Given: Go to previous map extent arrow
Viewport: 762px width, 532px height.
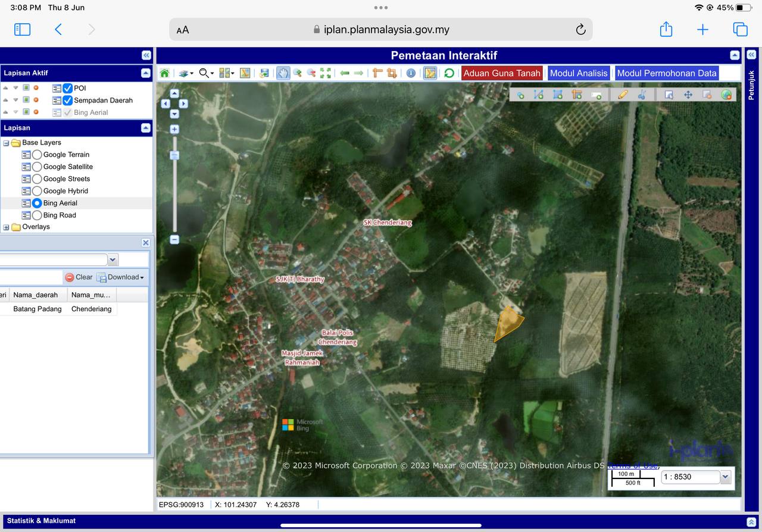Looking at the screenshot, I should click(344, 73).
